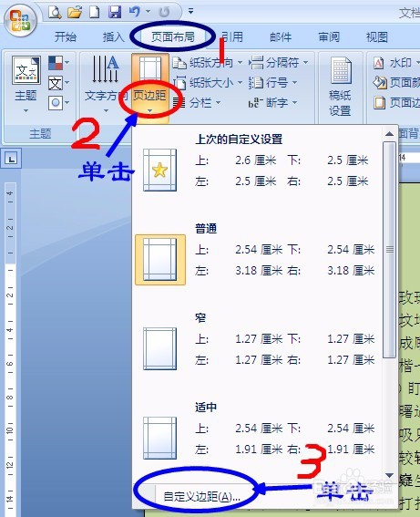Open the 主题 themes gallery
Viewport: 420px width, 517px height.
(x=26, y=84)
